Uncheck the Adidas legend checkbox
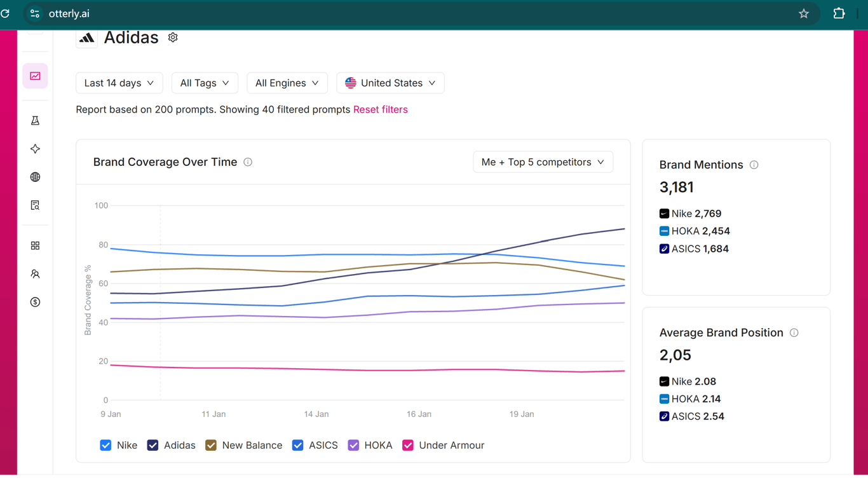 coord(153,445)
